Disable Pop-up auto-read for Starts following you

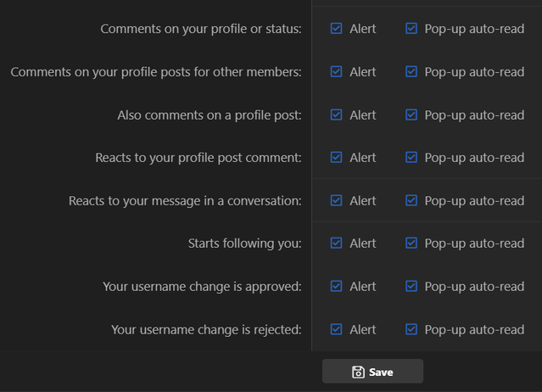pos(411,243)
